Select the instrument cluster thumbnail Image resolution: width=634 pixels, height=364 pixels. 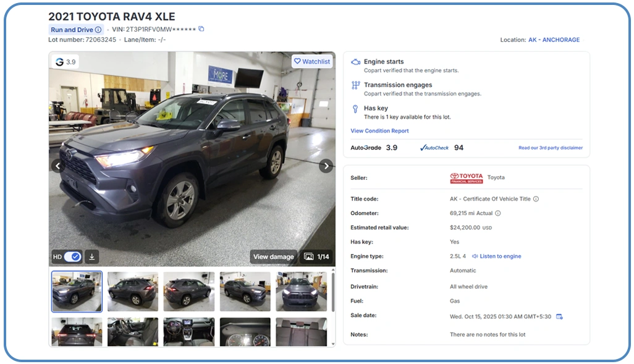[x=245, y=332]
